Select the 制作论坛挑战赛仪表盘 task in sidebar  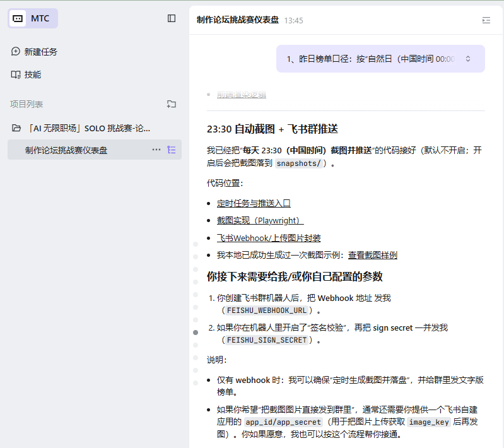pyautogui.click(x=66, y=150)
